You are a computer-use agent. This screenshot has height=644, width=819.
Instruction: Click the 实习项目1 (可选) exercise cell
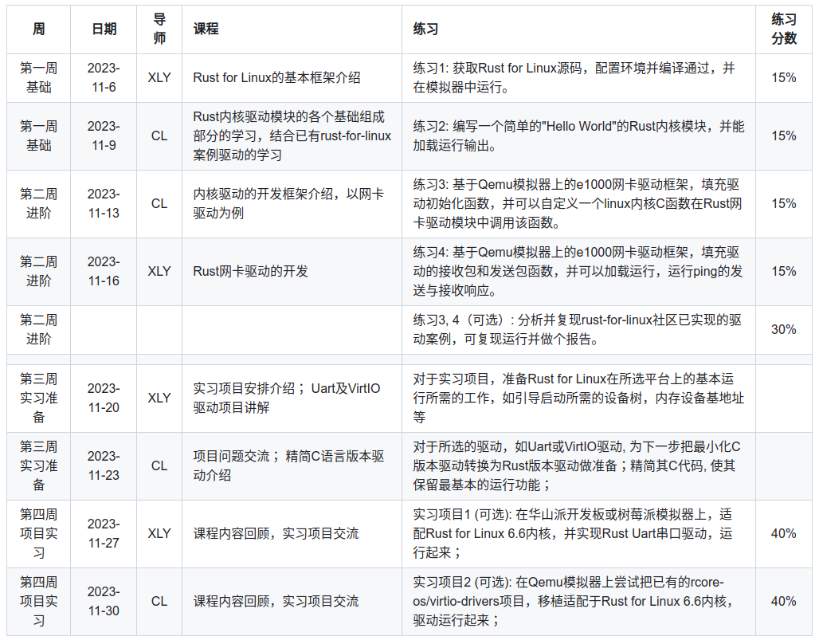click(x=578, y=534)
